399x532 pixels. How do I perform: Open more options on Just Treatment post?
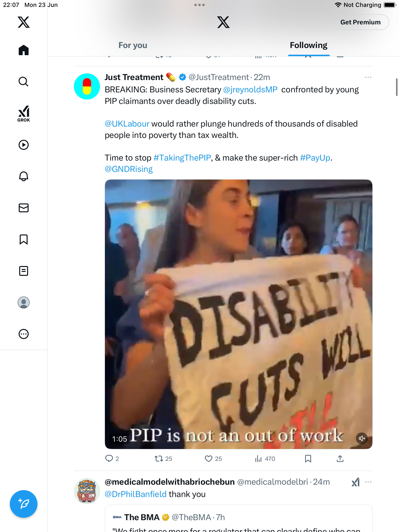click(x=368, y=77)
